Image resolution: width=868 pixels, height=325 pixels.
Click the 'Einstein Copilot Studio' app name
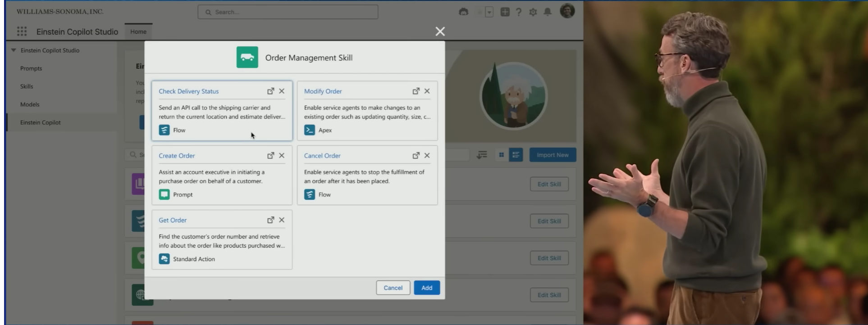(77, 32)
